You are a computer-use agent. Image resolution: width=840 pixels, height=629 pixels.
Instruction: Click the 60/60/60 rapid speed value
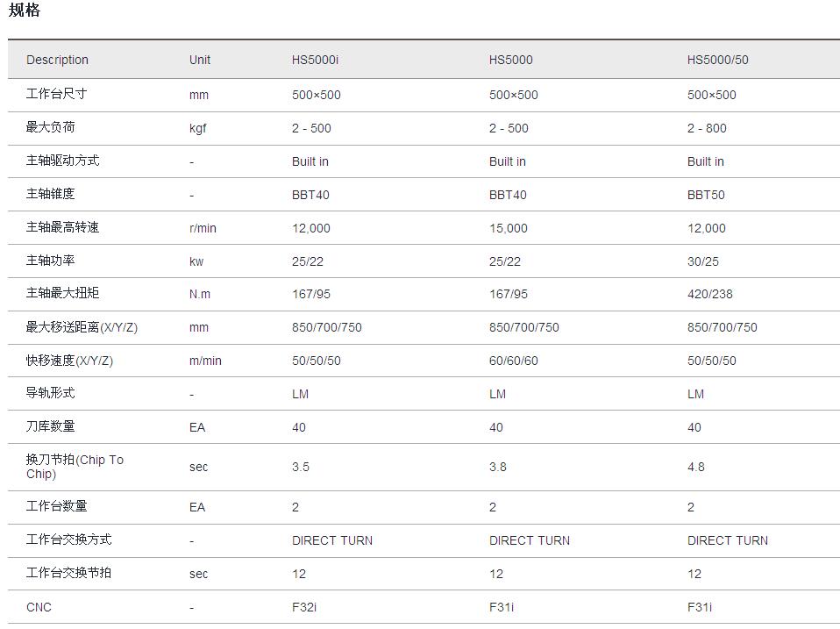tap(514, 361)
